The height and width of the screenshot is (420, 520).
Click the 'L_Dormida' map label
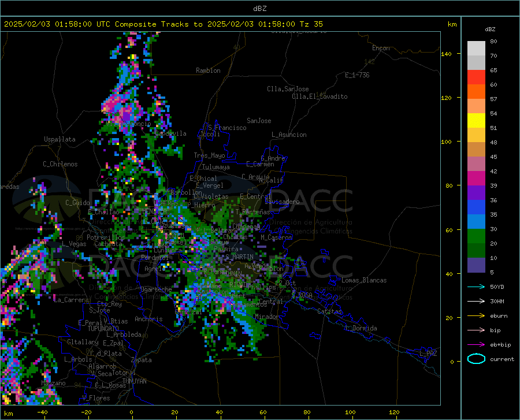pos(361,328)
